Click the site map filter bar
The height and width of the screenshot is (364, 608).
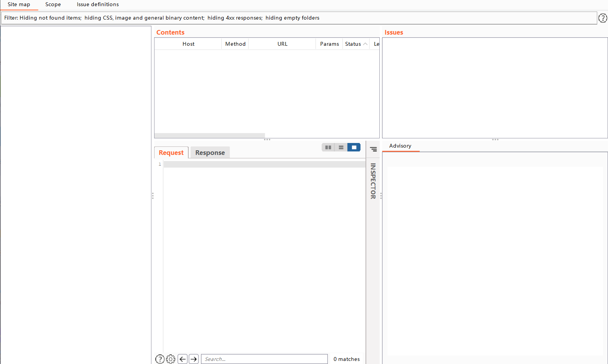pos(299,18)
